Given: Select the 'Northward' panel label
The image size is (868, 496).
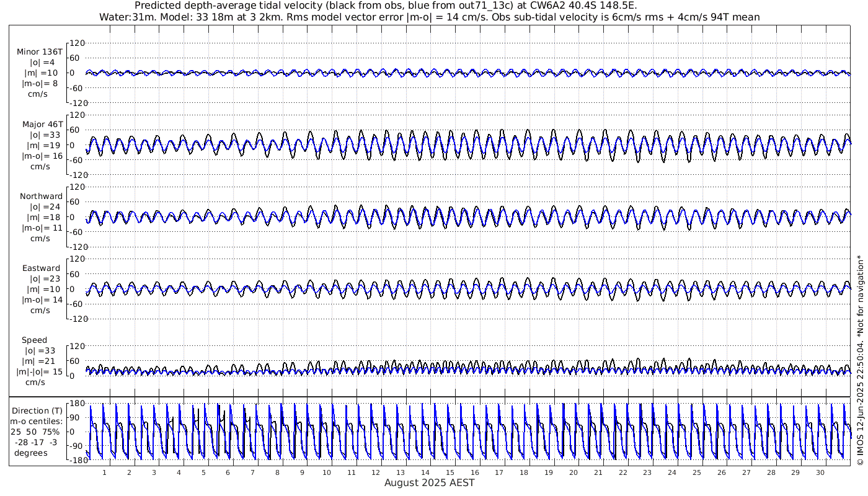Looking at the screenshot, I should point(41,197).
